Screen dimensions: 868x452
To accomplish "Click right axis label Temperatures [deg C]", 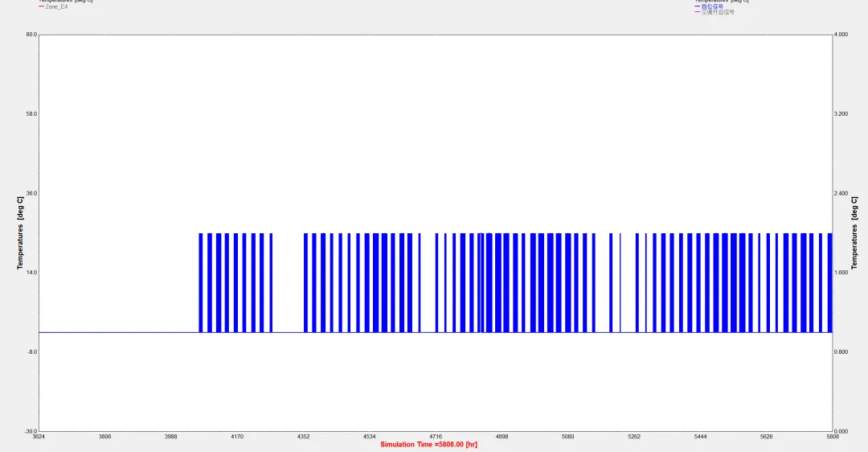I will coord(854,232).
